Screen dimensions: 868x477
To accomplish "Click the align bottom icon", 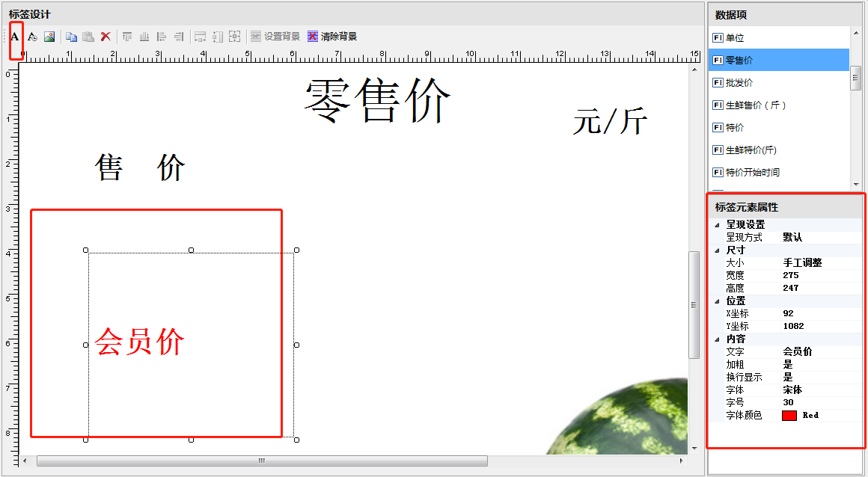I will click(144, 37).
